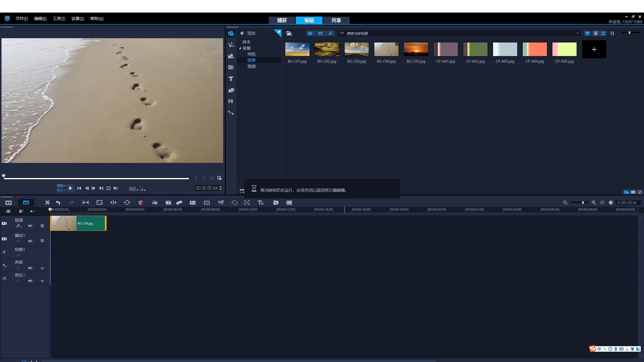Screen dimensions: 644x362
Task: Switch to Storyboard view in the timeline toolbar
Action: click(9, 203)
